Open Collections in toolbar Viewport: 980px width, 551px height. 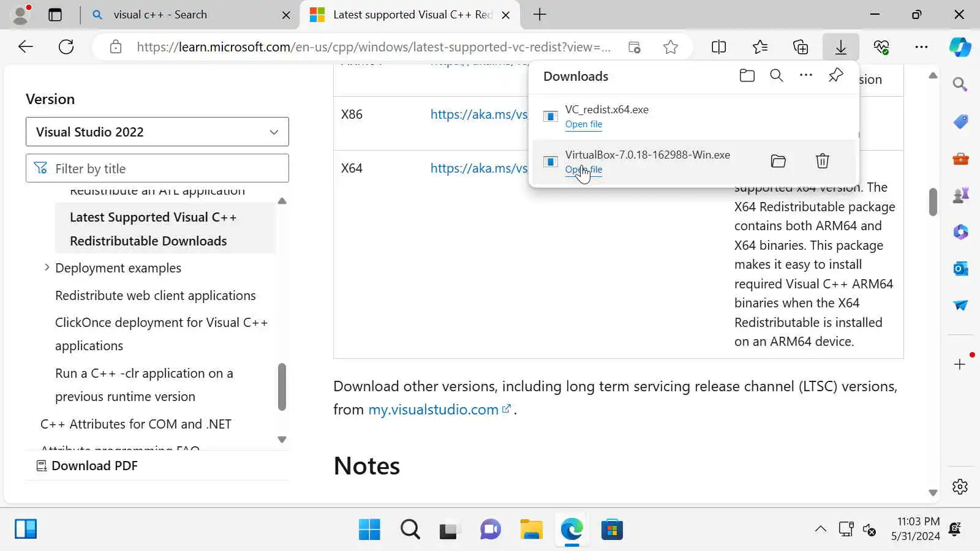[x=801, y=47]
